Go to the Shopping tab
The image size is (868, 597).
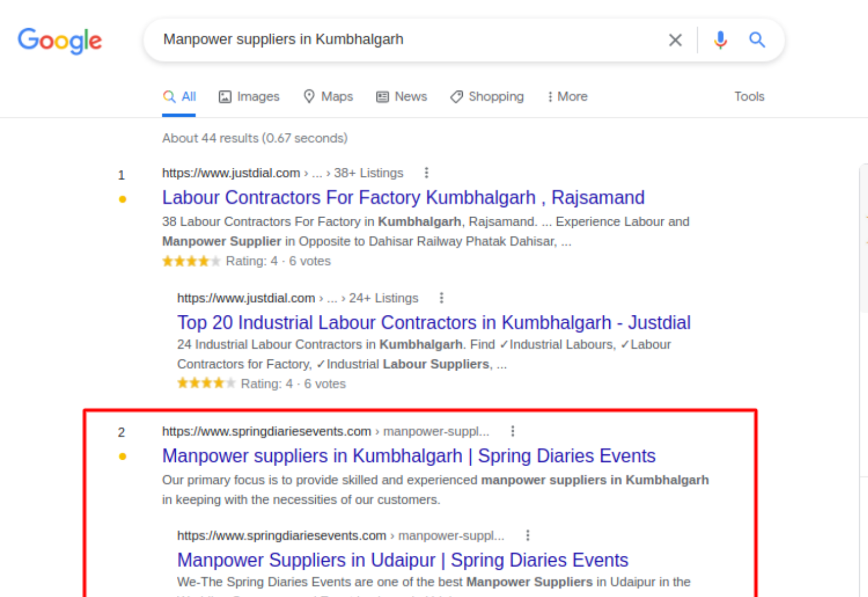point(487,97)
